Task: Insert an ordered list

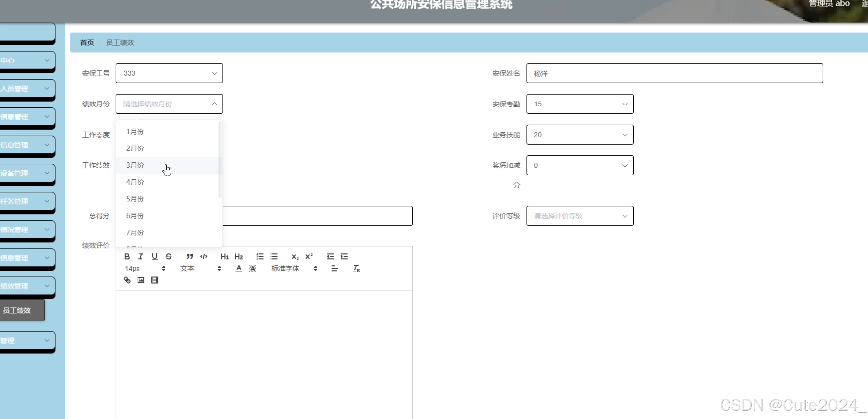Action: coord(260,257)
